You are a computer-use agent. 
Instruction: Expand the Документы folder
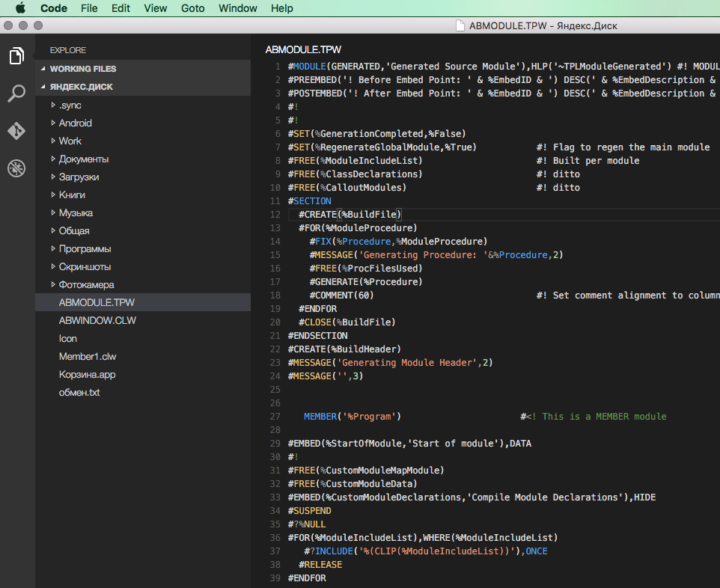tap(83, 159)
